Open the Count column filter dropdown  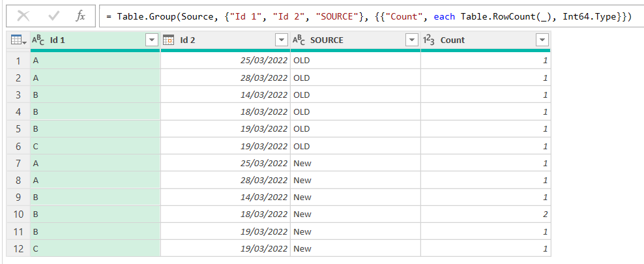click(542, 40)
